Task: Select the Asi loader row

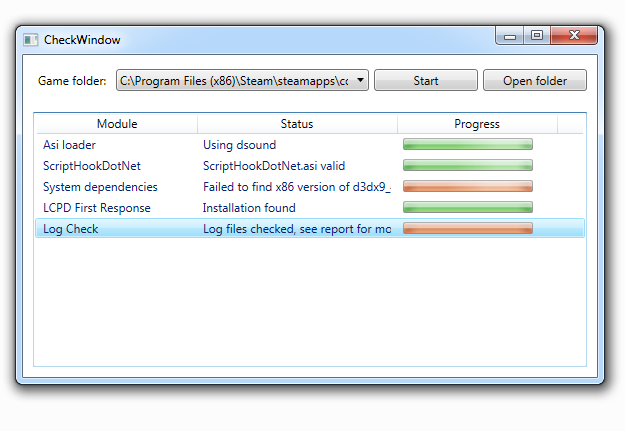Action: [70, 145]
